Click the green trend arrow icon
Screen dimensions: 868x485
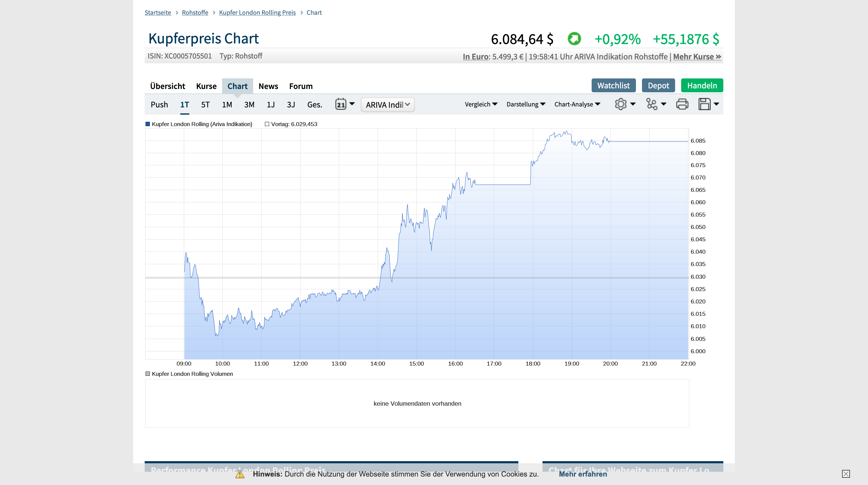(x=574, y=39)
